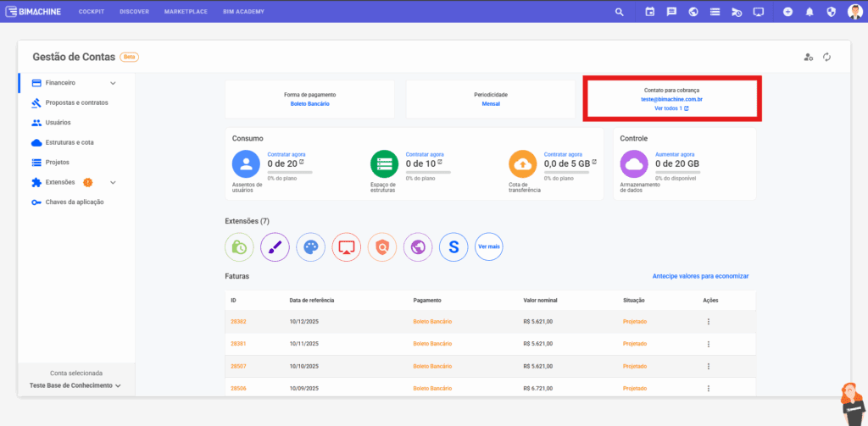Click the notifications bell icon
Viewport: 868px width, 426px height.
coord(810,12)
